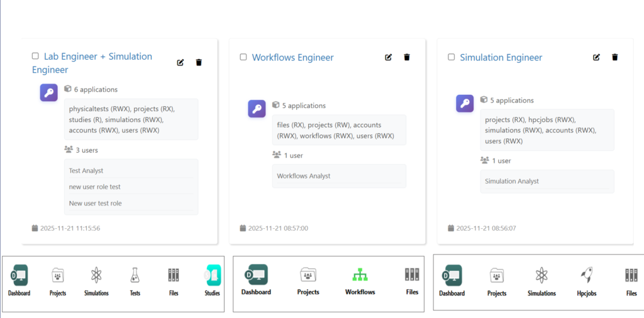Screen dimensions: 644x318
Task: Open the green Workflows icon
Action: coord(360,275)
